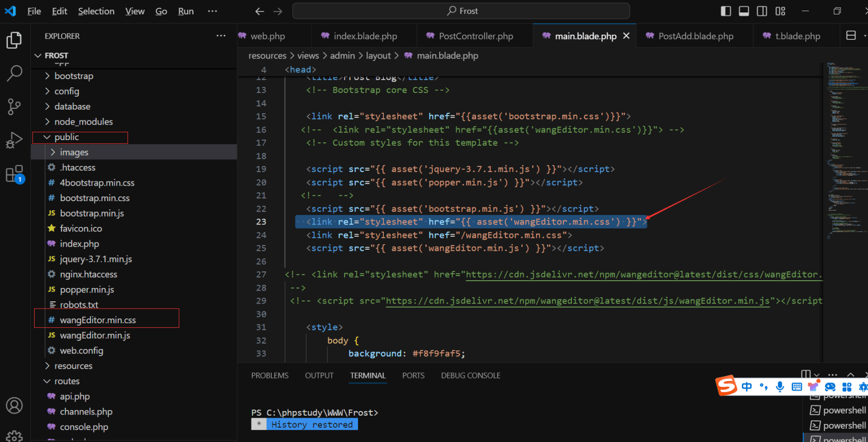Expand the bootstrap folder
The height and width of the screenshot is (442, 868).
pyautogui.click(x=134, y=76)
